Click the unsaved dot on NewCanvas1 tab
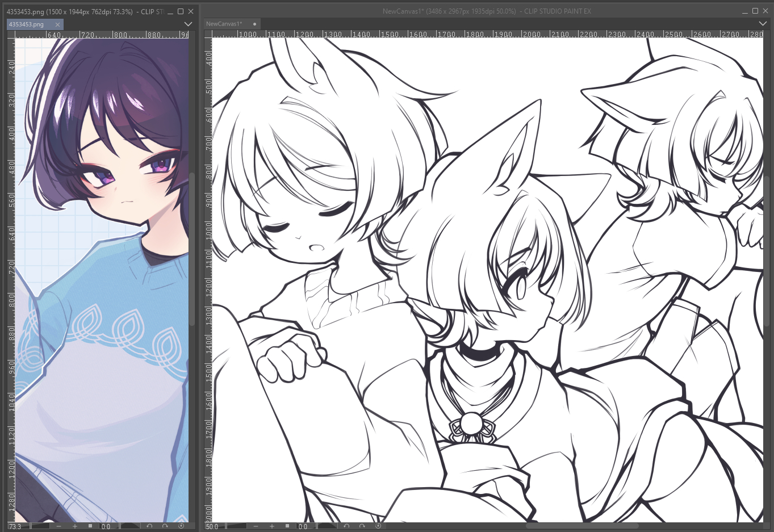This screenshot has height=532, width=774. [255, 24]
